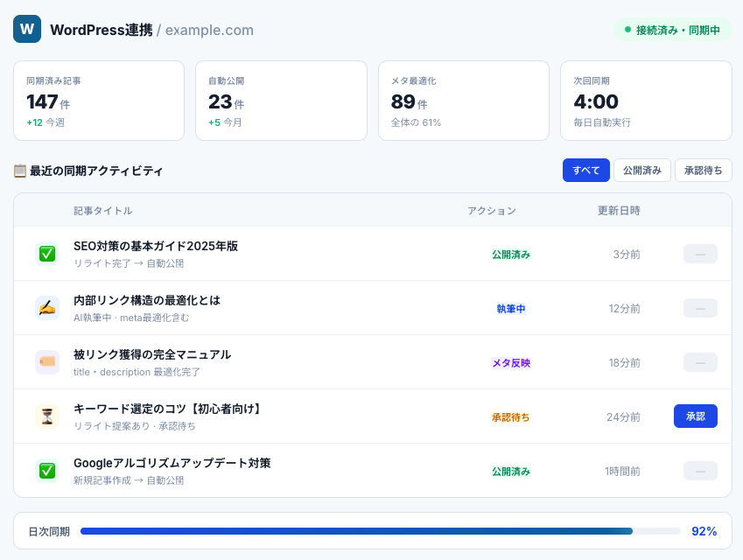Click the card icon beside 被リンク獲得の完全マニュアル
The height and width of the screenshot is (560, 743).
click(47, 362)
